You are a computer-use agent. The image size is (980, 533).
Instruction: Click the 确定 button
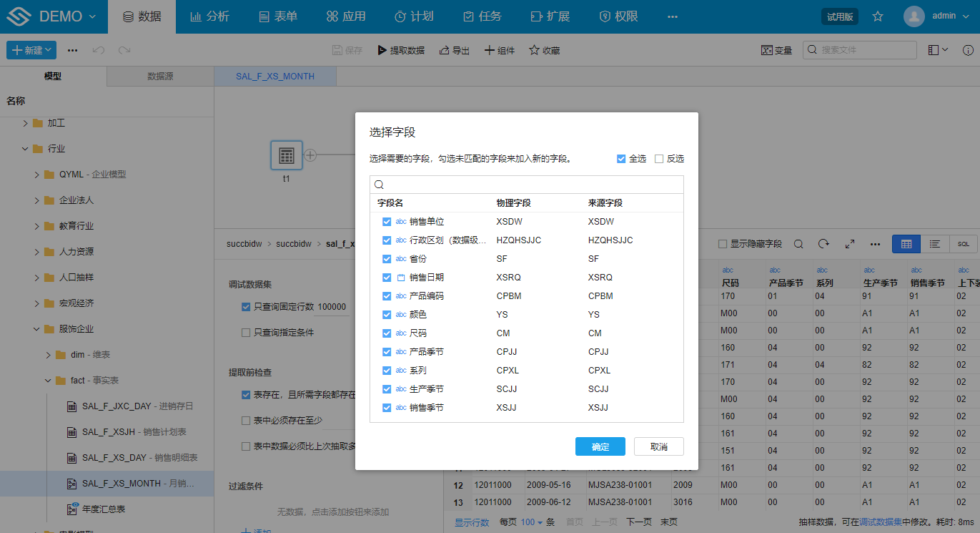click(600, 446)
